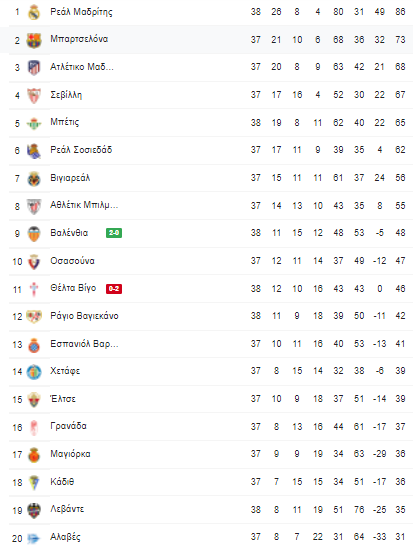Select the Ρεάλ Σοσιεδάδ team name
This screenshot has height=553, width=413.
[x=81, y=150]
